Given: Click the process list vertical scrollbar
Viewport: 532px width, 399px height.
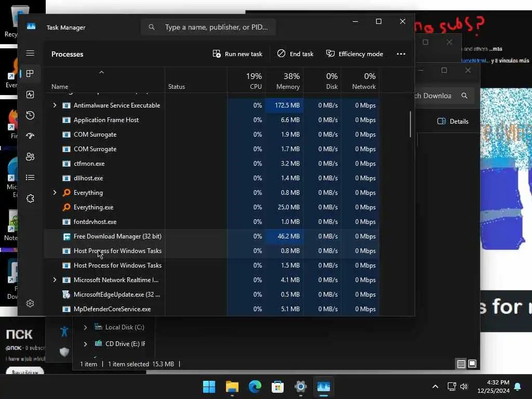Looking at the screenshot, I should tap(410, 124).
